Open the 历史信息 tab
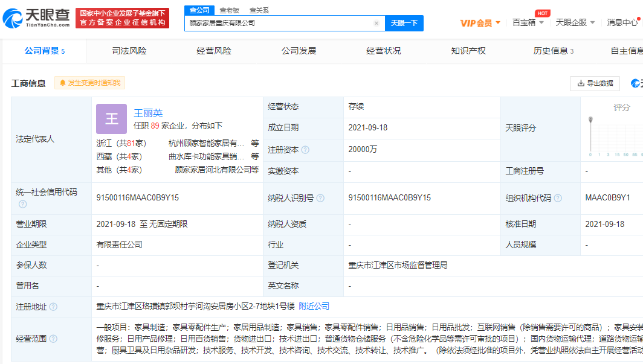Screen dimensions: 643x364 (x=553, y=51)
